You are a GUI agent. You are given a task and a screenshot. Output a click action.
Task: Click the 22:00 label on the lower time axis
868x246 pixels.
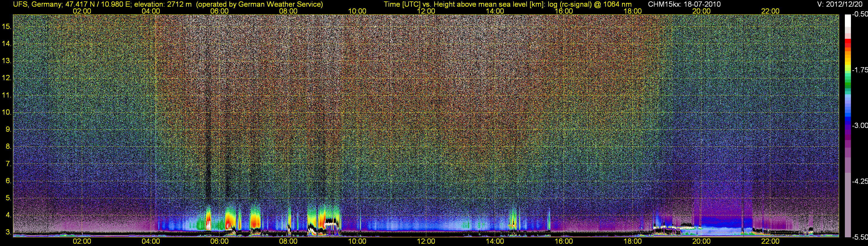point(770,241)
